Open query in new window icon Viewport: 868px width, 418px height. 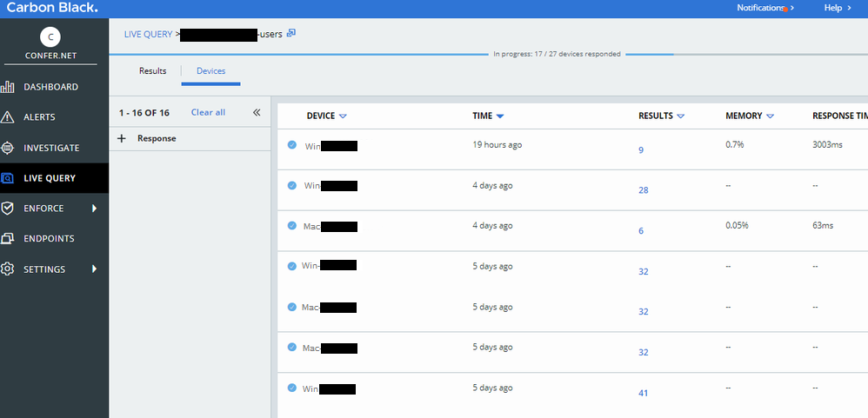coord(291,33)
